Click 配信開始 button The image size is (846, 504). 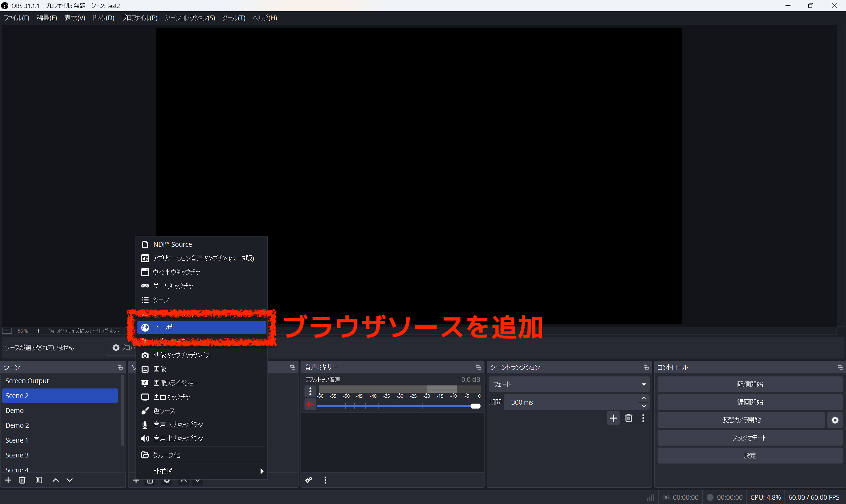(x=750, y=384)
